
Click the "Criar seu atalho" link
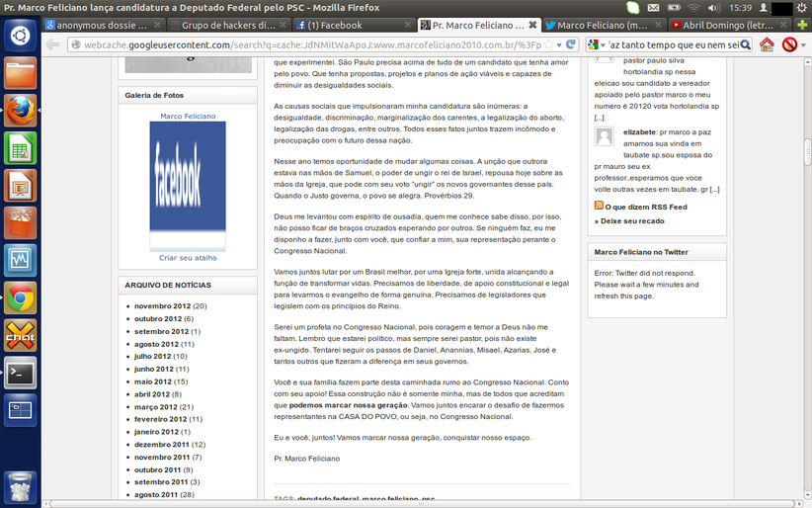tap(188, 258)
